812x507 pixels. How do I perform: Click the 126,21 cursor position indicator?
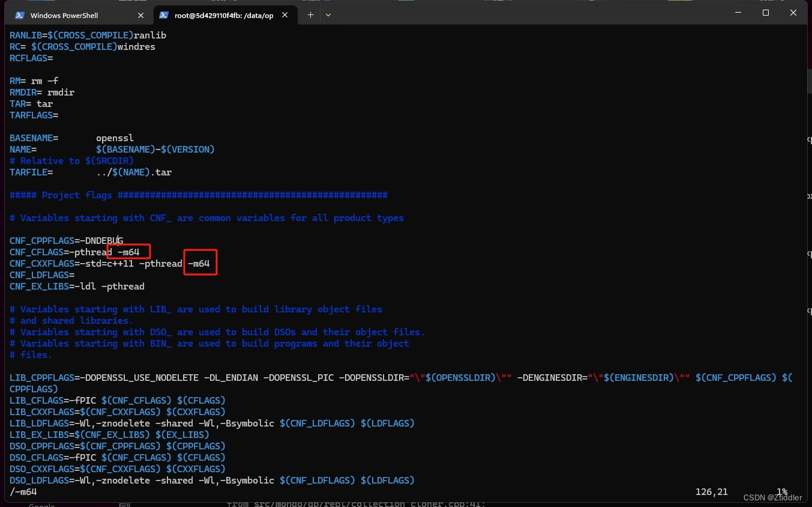(x=712, y=492)
